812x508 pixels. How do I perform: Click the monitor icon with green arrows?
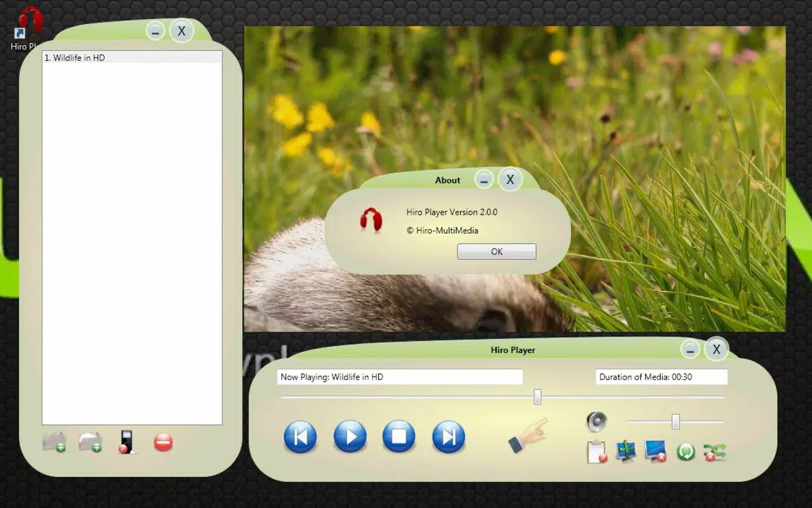coord(626,451)
